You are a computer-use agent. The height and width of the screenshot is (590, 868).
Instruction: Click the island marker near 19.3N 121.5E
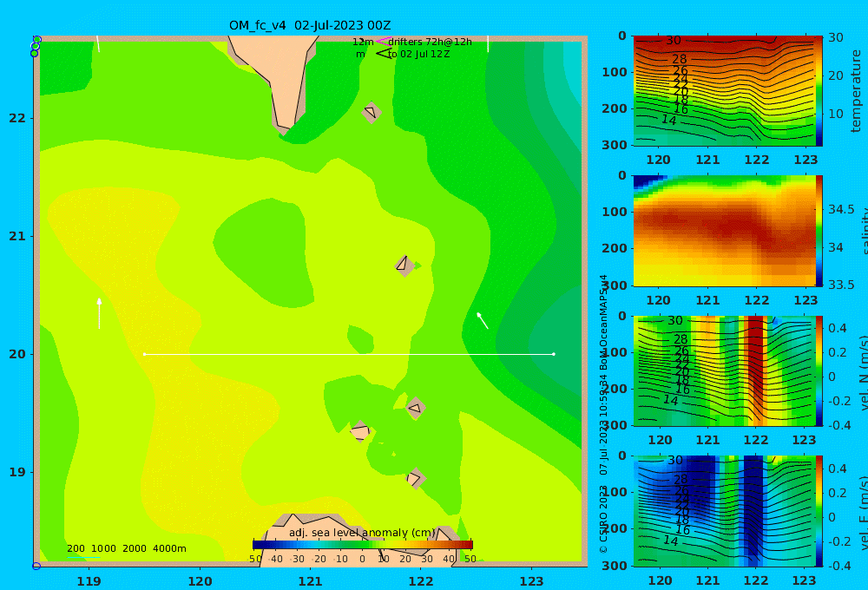[360, 431]
